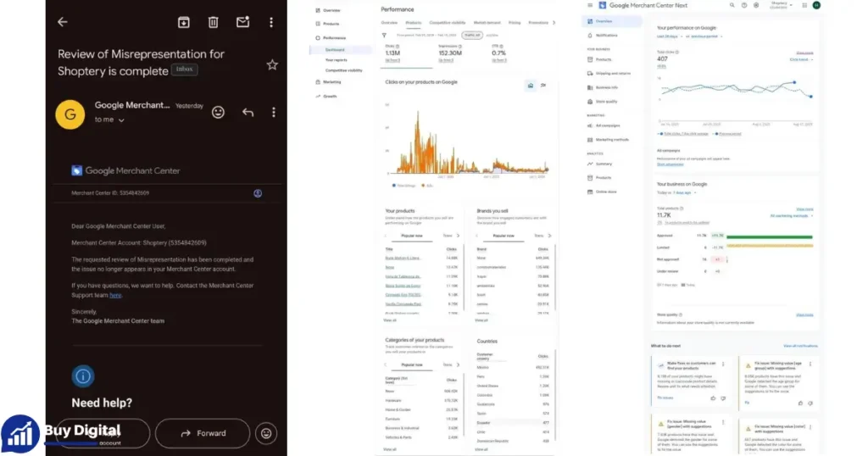
Task: Switch to Pricing tab on Performance page
Action: (x=515, y=23)
